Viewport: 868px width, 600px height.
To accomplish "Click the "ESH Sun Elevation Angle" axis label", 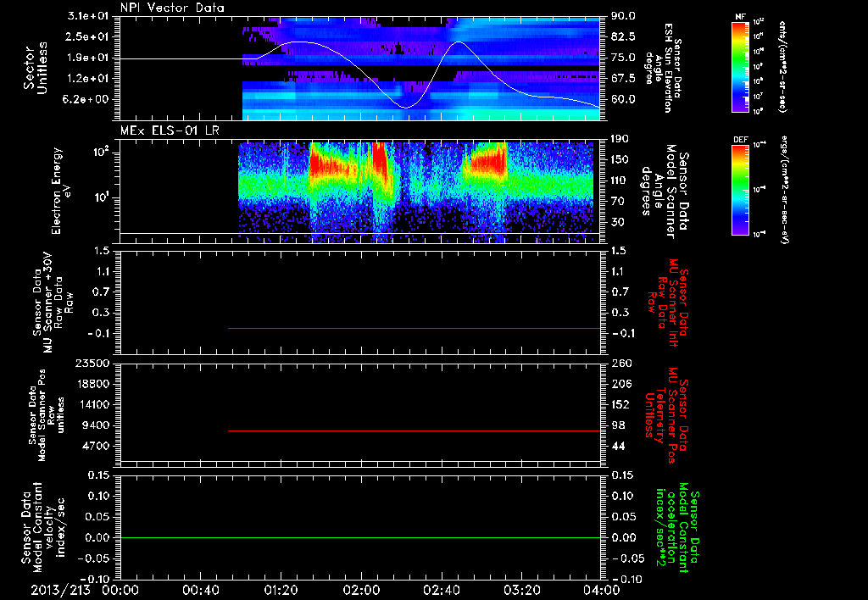I will pos(663,68).
